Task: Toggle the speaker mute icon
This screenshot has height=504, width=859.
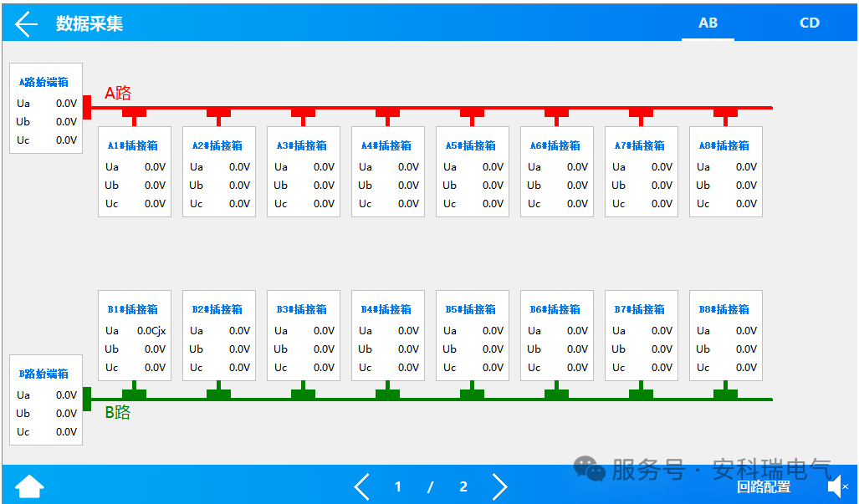Action: click(x=837, y=486)
